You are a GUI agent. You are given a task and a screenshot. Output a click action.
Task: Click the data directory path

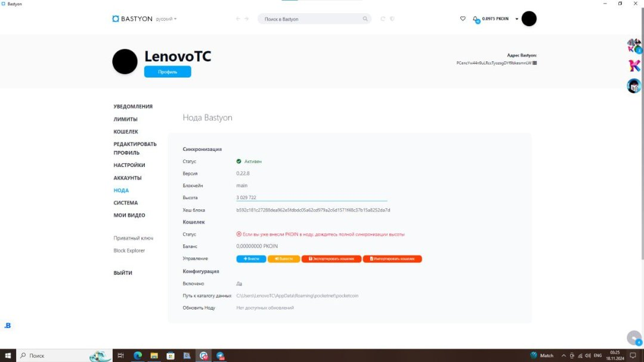(x=298, y=296)
